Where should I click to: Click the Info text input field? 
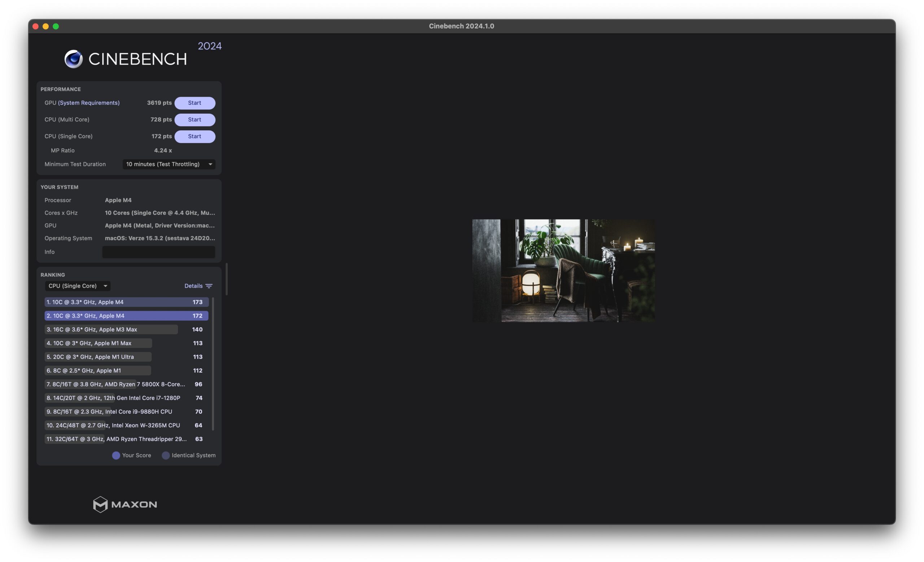(158, 252)
